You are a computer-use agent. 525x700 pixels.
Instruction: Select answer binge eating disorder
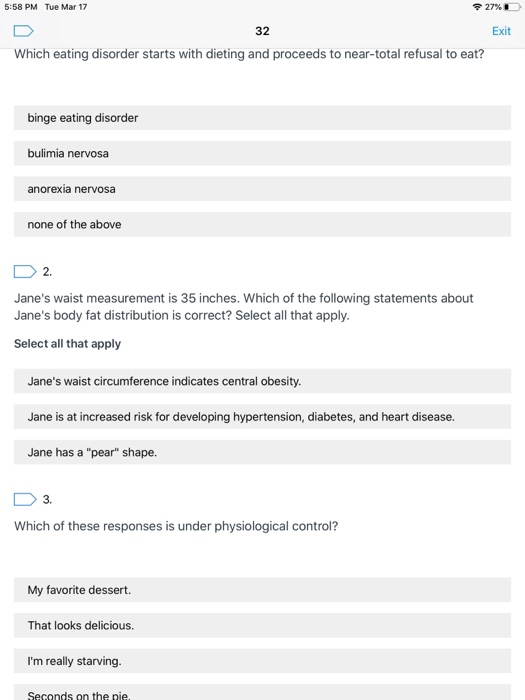point(262,118)
